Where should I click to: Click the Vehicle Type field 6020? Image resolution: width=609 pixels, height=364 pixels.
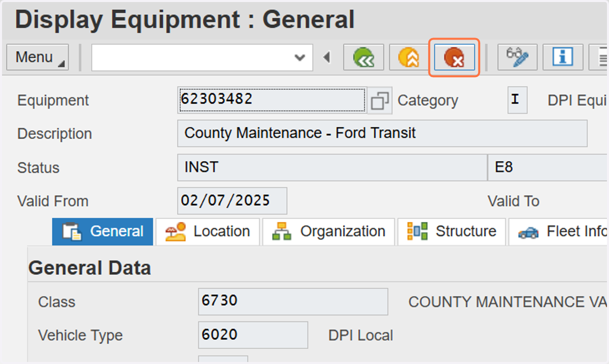tap(253, 335)
